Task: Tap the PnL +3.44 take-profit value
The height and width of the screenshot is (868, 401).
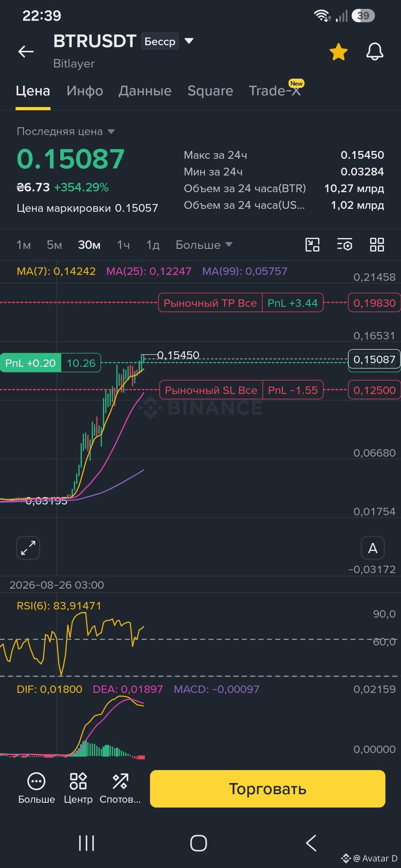Action: coord(293,303)
